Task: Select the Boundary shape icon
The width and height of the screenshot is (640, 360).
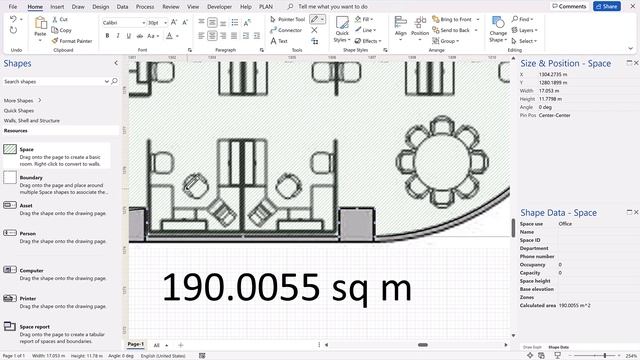Action: [x=10, y=178]
